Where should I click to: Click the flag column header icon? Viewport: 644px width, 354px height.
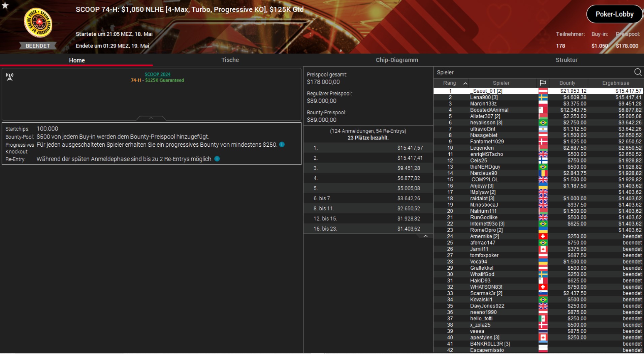pos(543,83)
